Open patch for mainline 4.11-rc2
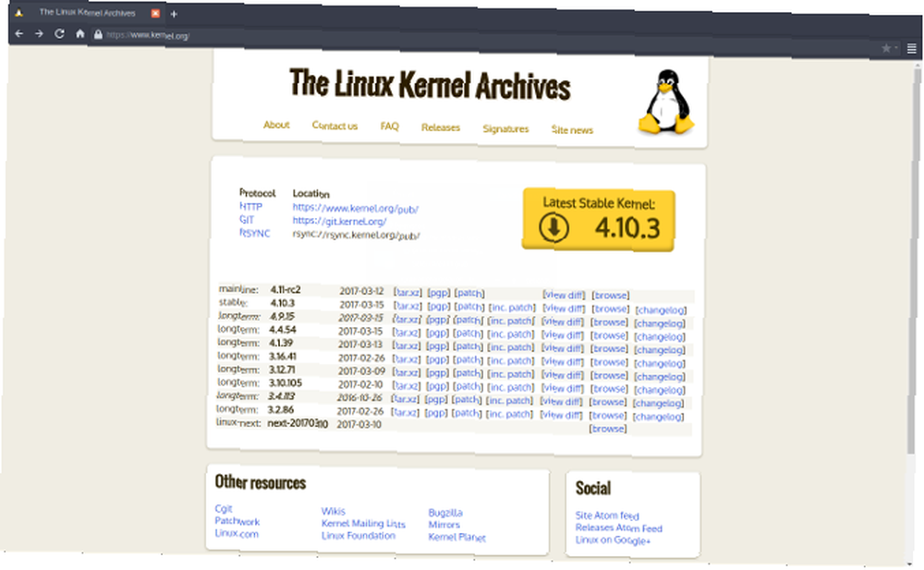The image size is (924, 570). [469, 293]
